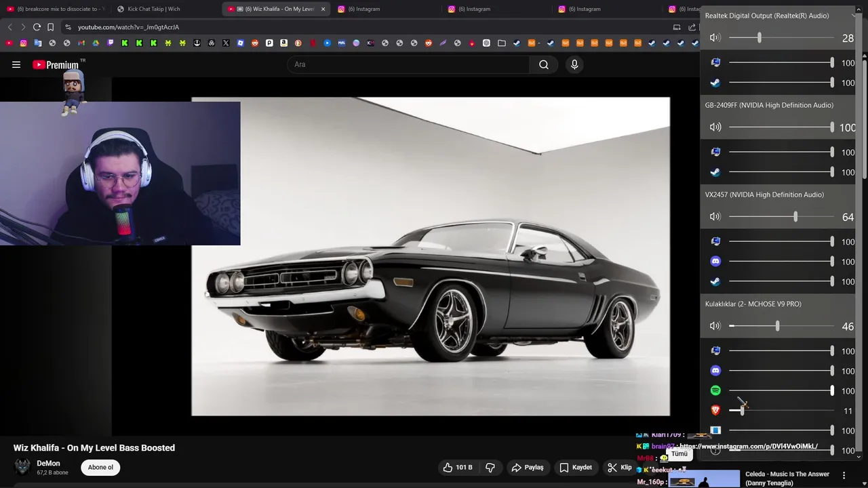Switch to breakcore mix YouTube tab
Screen dimensions: 868x488
(56, 9)
